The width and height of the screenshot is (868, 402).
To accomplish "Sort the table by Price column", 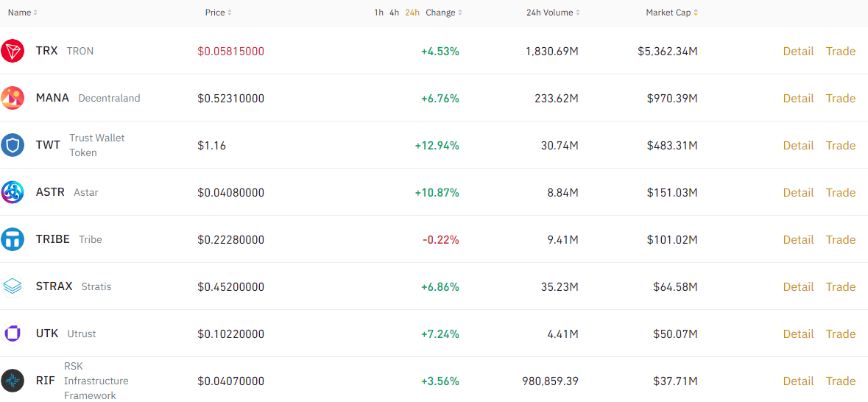I will [218, 13].
